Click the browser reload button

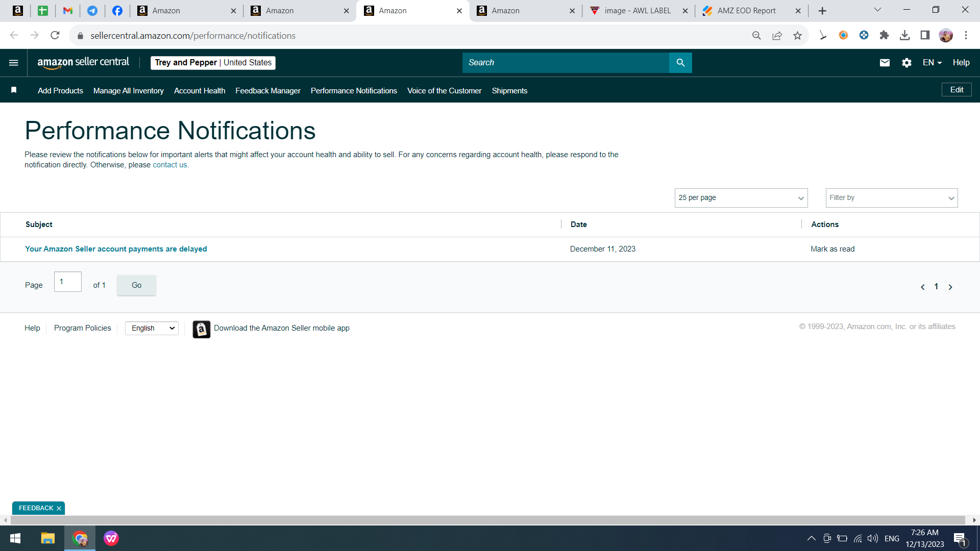coord(55,35)
